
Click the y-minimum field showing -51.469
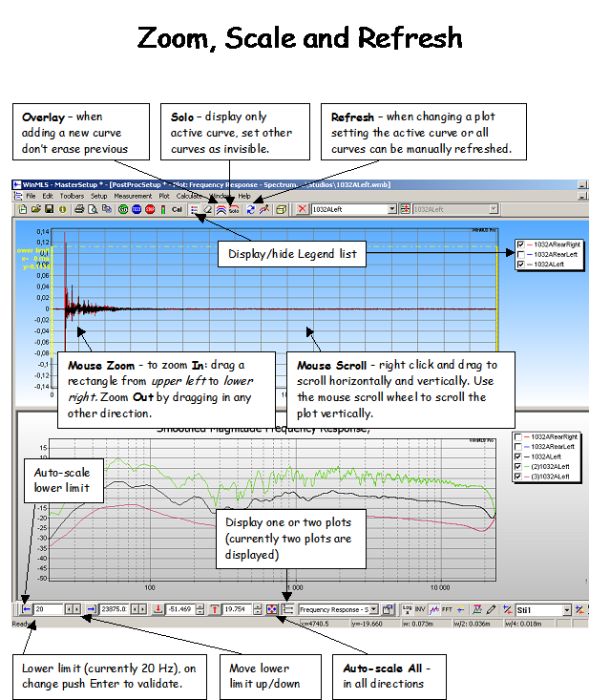tap(179, 609)
